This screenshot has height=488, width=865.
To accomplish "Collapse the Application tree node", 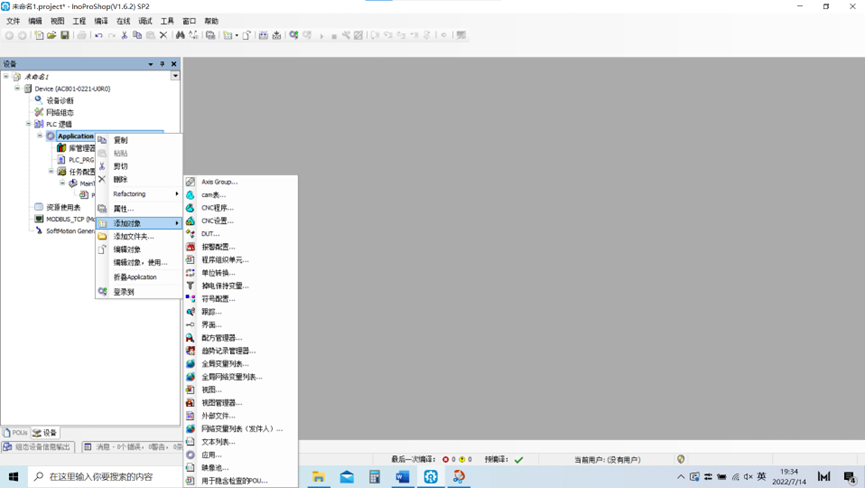I will pos(40,135).
